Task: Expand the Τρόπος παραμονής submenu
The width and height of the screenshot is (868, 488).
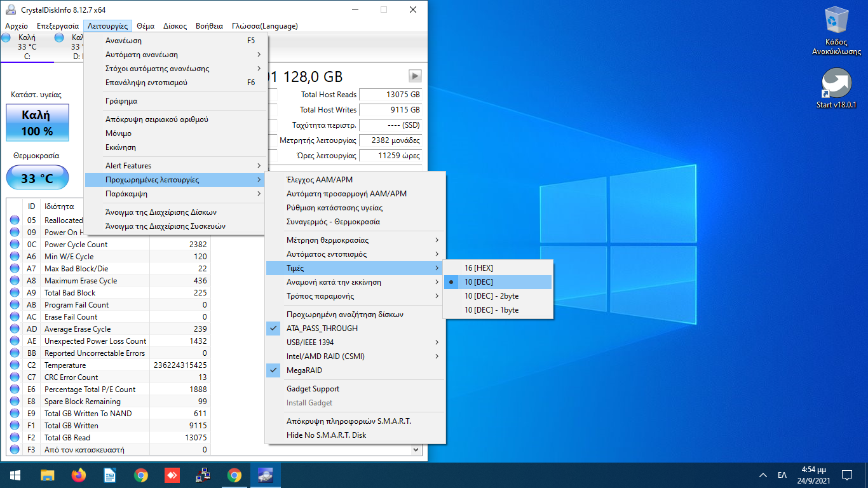Action: (x=355, y=296)
